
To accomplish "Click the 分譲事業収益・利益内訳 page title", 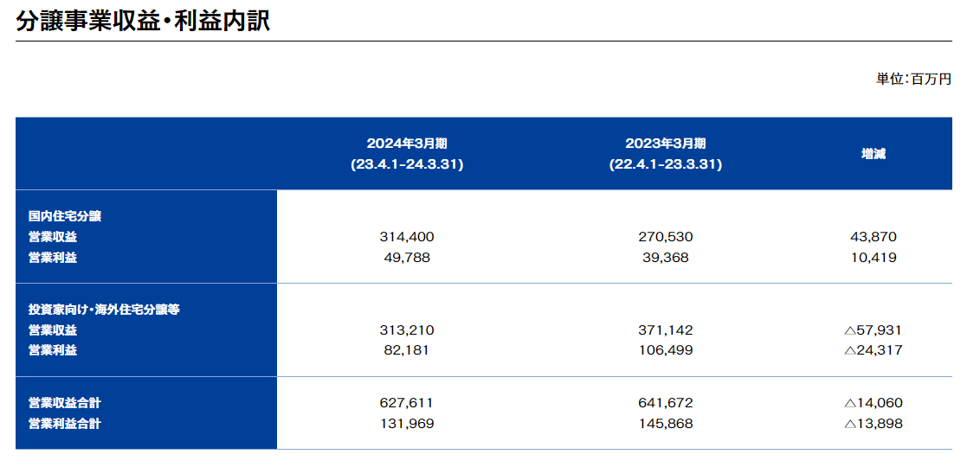I will [x=143, y=21].
